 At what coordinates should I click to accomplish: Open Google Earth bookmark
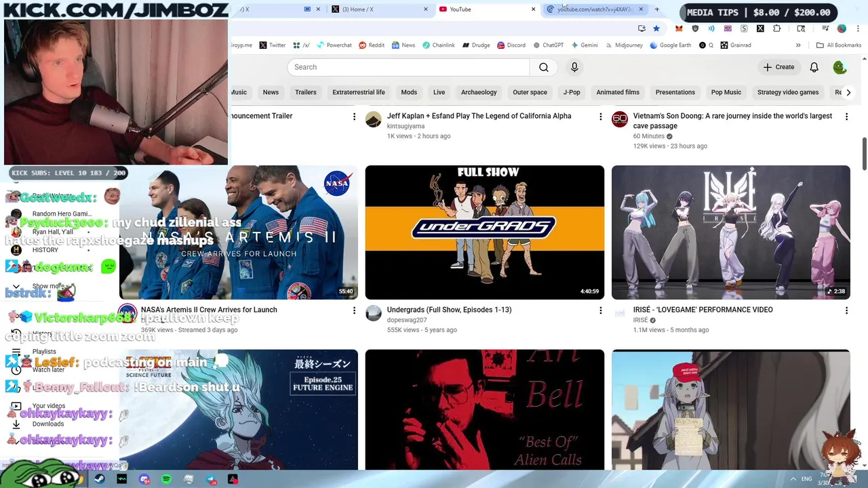point(670,45)
